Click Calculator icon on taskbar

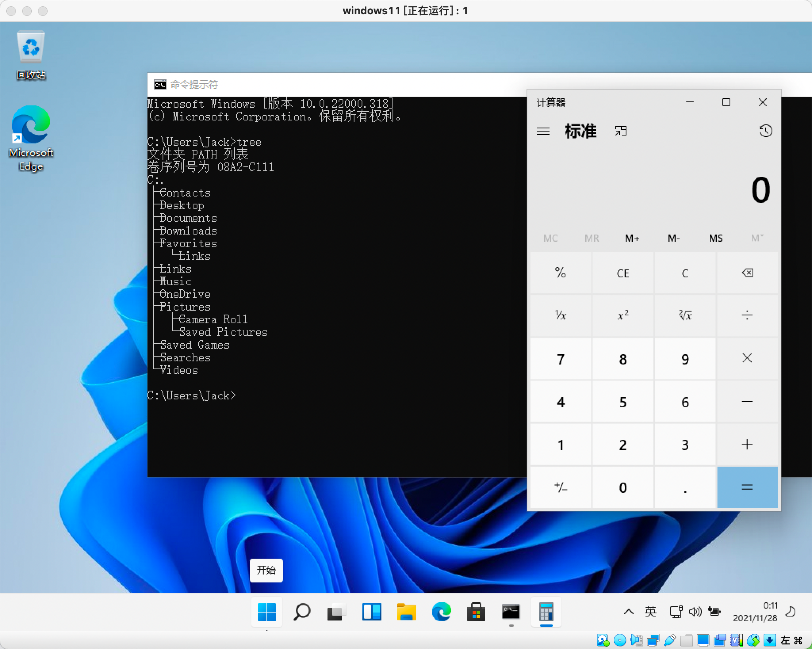point(546,612)
